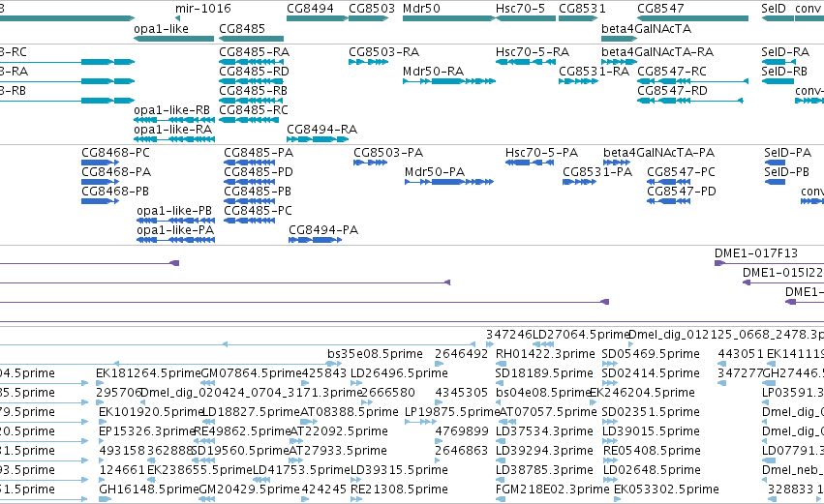Click transcript Mdr50-RA
This screenshot has height=504, width=824.
coord(448,81)
